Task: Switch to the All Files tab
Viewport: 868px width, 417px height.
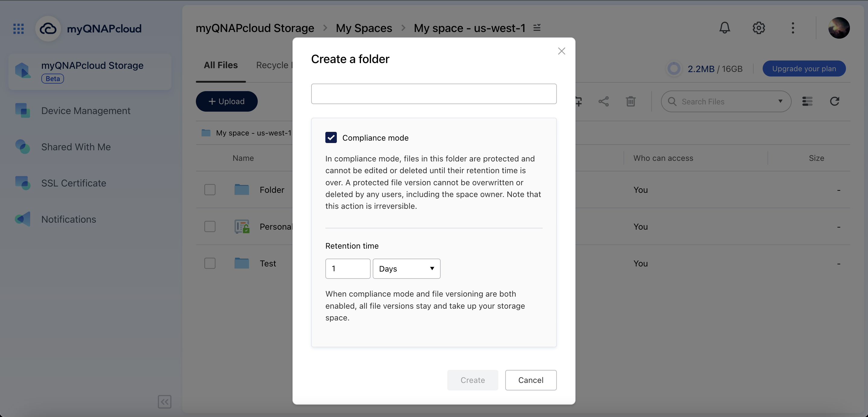Action: click(221, 65)
